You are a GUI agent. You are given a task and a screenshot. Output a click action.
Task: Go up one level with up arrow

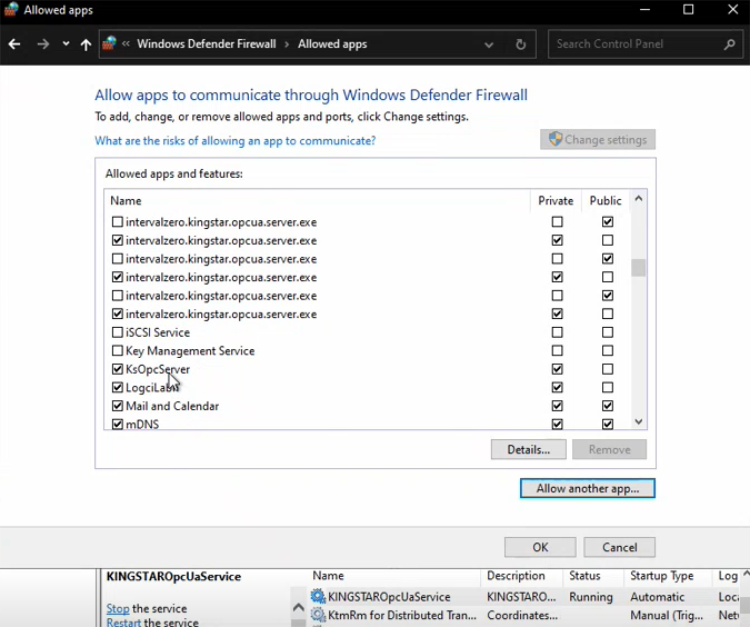click(x=86, y=44)
